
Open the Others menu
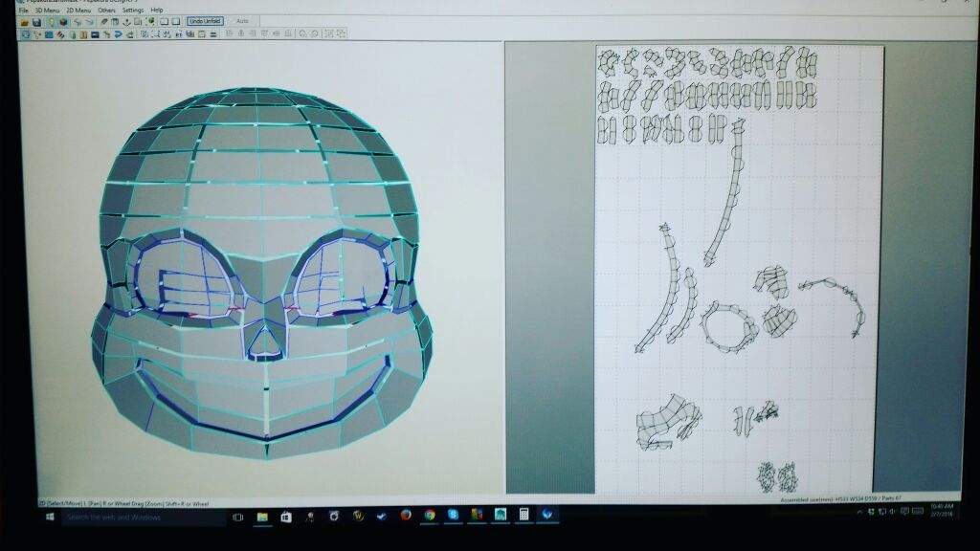point(107,10)
